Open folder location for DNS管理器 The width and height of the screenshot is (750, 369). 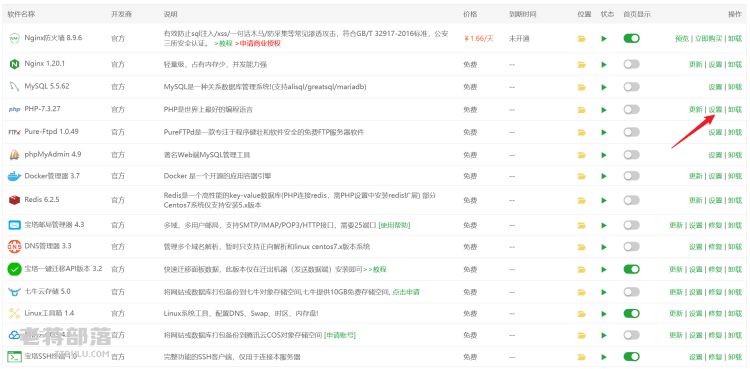582,247
